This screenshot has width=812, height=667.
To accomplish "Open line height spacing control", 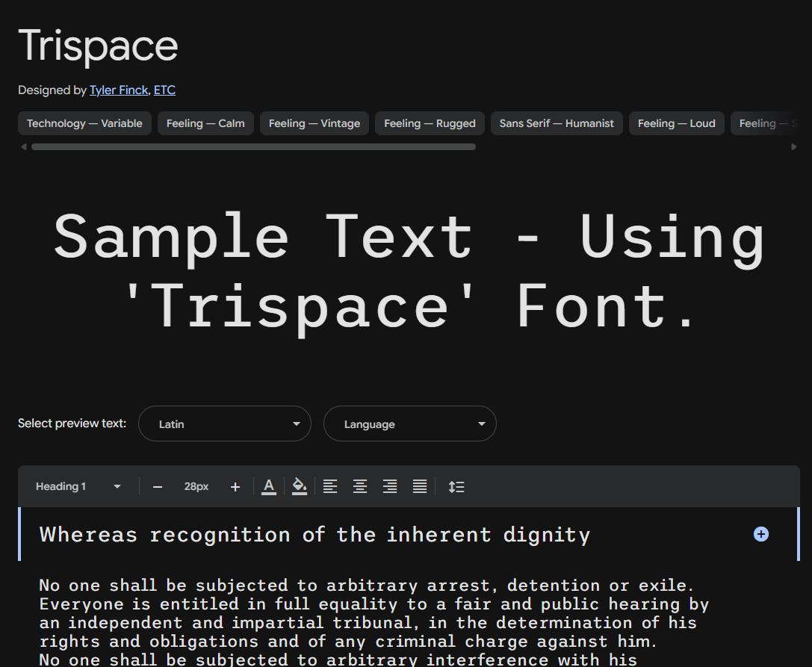I will coord(456,487).
